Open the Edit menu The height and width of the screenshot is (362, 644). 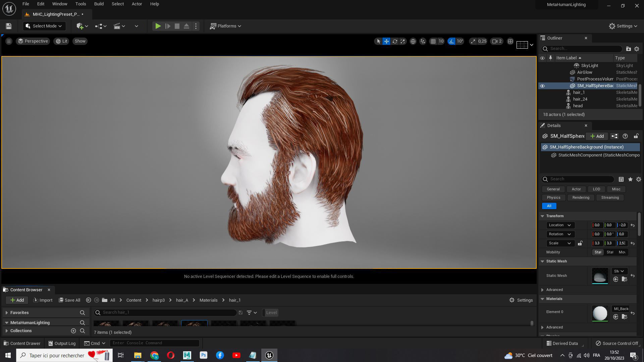point(41,4)
